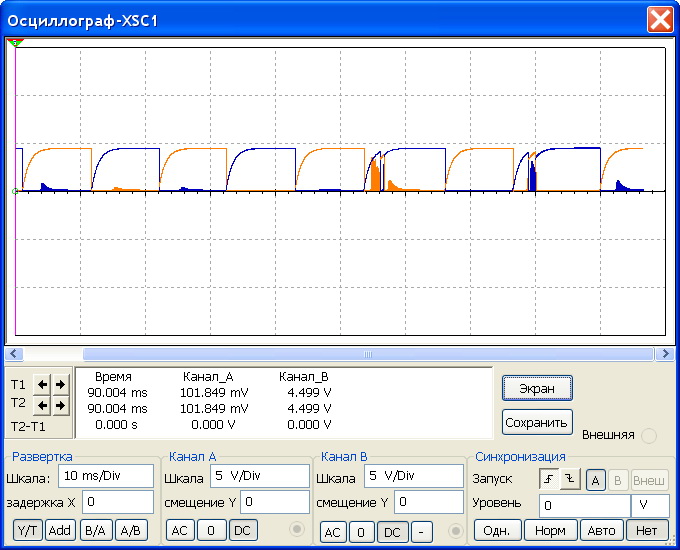The height and width of the screenshot is (550, 680).
Task: Click the scrollbar left arrow
Action: click(x=13, y=354)
